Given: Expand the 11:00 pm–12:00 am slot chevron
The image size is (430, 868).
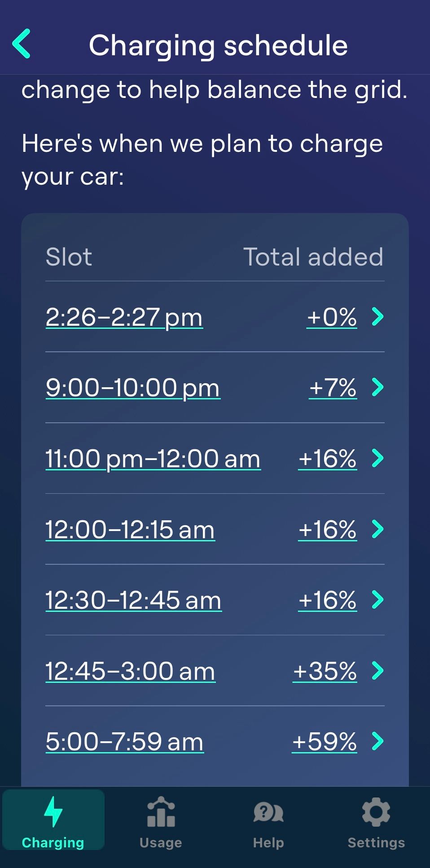Looking at the screenshot, I should click(378, 458).
